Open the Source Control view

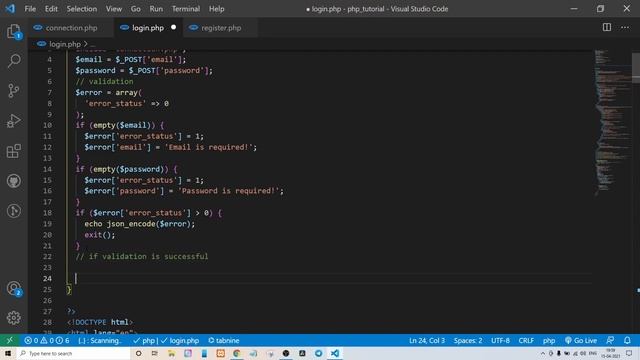[13, 91]
